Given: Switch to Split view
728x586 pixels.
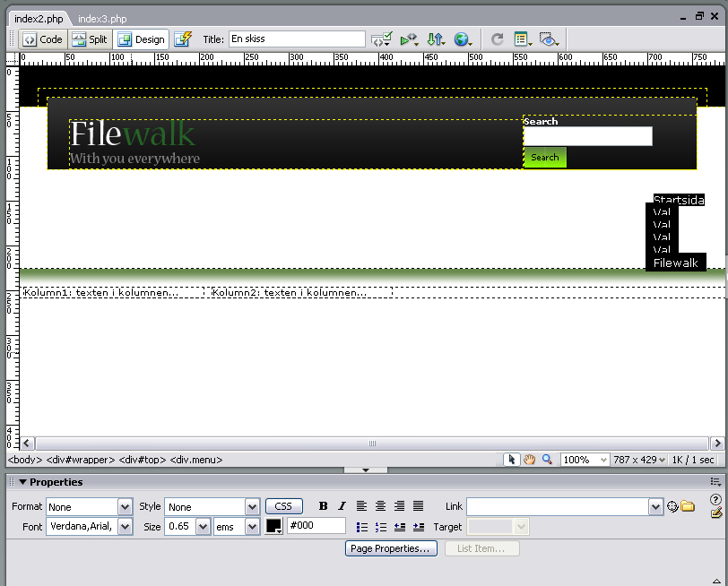Looking at the screenshot, I should [x=91, y=39].
